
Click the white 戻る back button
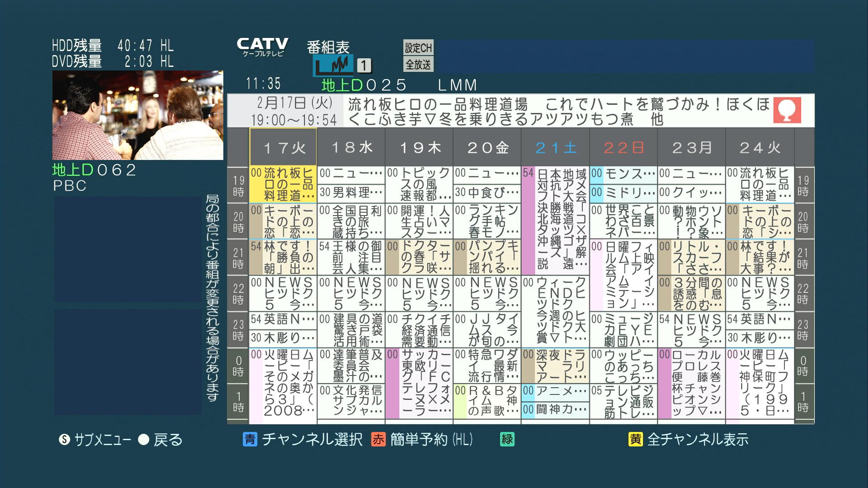[144, 440]
